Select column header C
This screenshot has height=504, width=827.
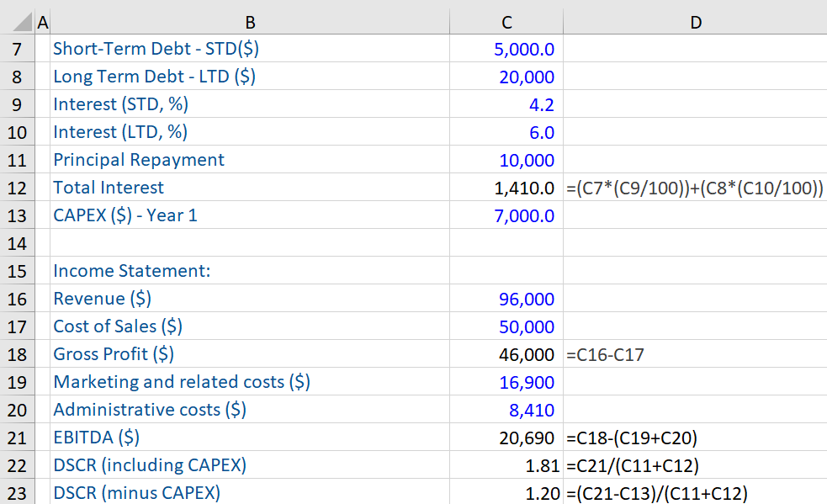pyautogui.click(x=506, y=21)
